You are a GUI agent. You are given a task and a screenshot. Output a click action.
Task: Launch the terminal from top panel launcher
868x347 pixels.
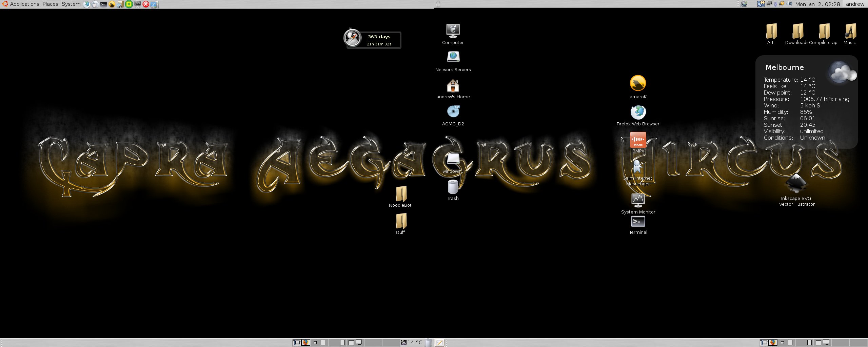pos(103,4)
